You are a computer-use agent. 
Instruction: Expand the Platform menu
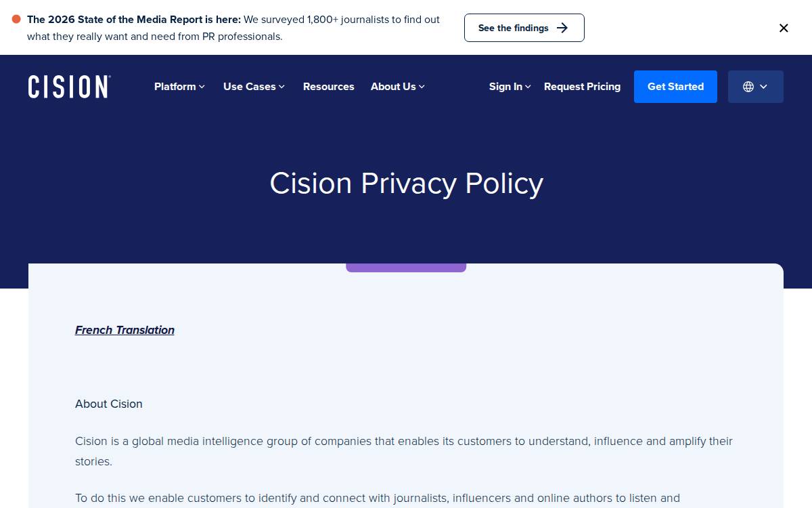179,87
